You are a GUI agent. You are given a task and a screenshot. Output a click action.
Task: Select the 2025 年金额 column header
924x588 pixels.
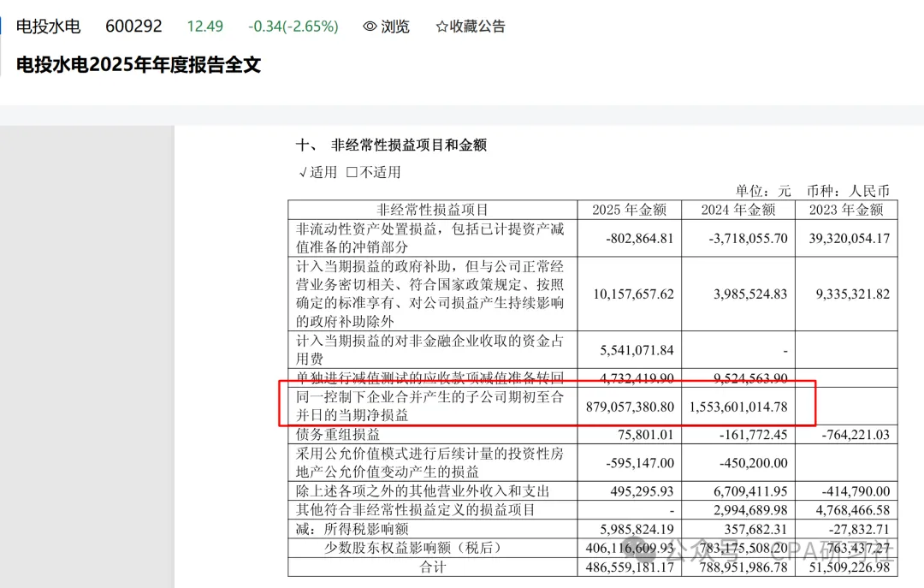click(x=630, y=210)
